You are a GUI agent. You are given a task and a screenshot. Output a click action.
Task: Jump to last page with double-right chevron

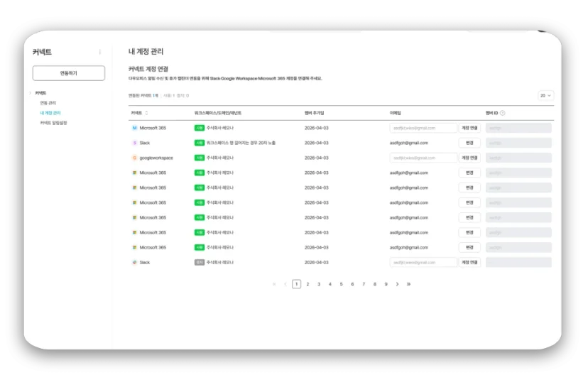[408, 284]
